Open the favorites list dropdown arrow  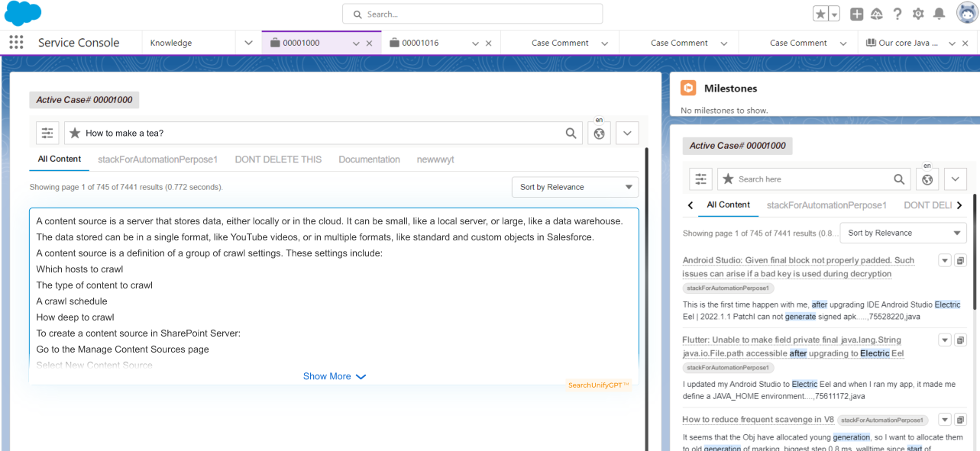834,14
